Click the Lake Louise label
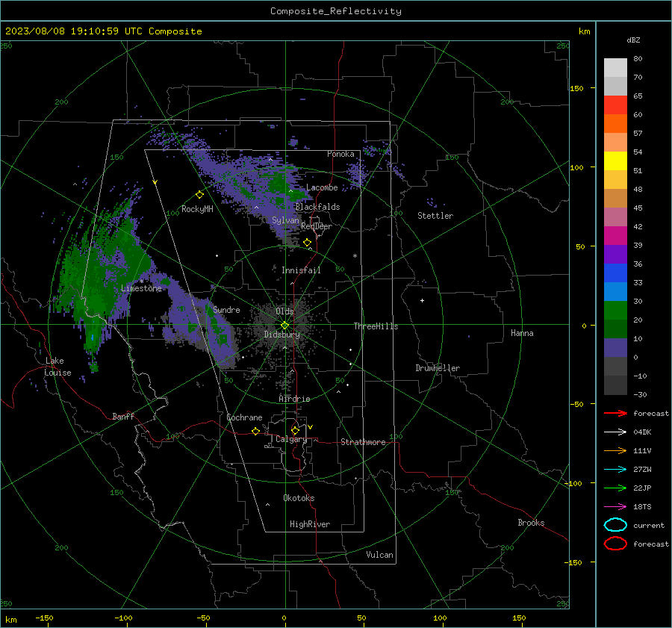Image resolution: width=672 pixels, height=628 pixels. coord(57,367)
